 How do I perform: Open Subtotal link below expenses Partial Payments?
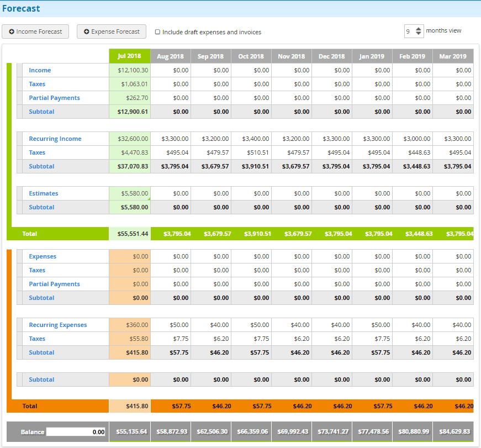tap(41, 298)
